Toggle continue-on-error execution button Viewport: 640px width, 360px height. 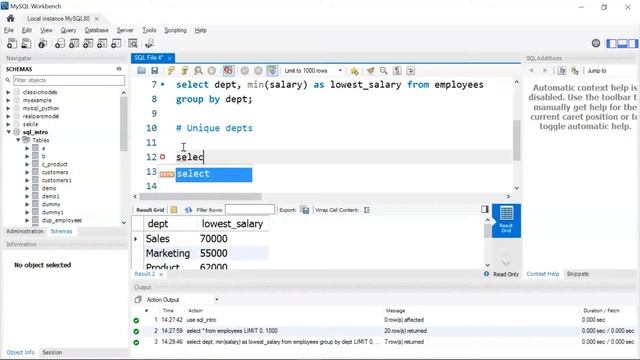coord(228,71)
